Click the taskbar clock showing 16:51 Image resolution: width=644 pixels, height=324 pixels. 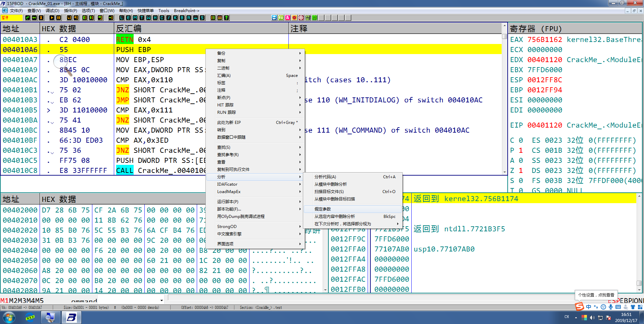tap(626, 317)
